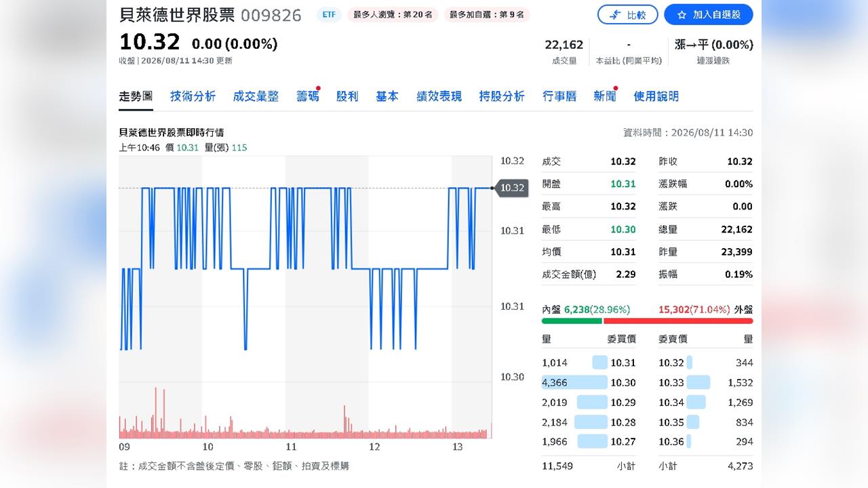
Task: Click the 本益比 (同業平均) label
Action: (629, 61)
